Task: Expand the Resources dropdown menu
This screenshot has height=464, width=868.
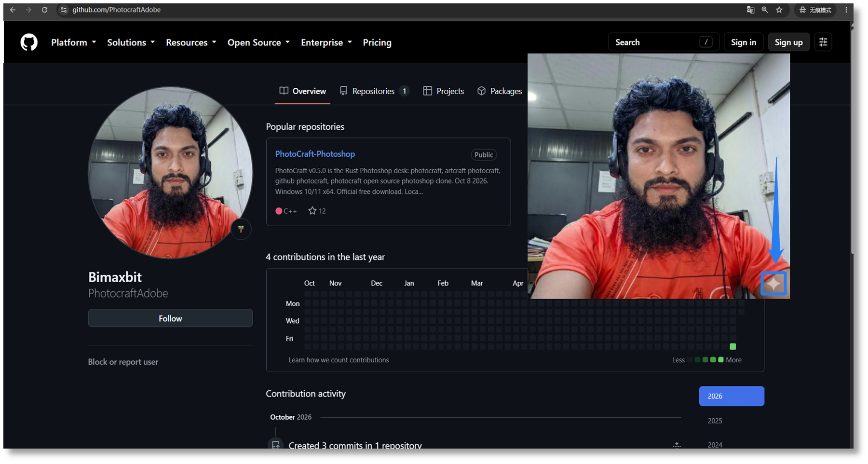Action: 191,42
